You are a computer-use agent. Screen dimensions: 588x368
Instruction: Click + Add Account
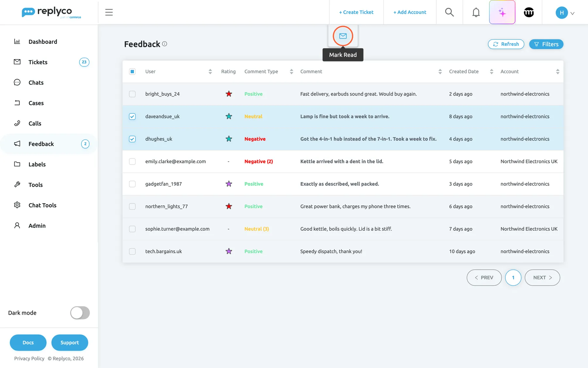click(x=410, y=12)
